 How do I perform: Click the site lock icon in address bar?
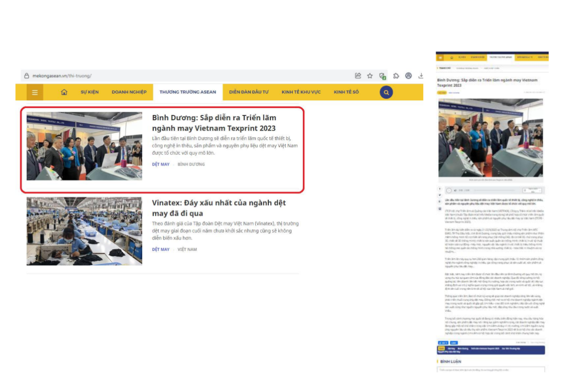tap(27, 76)
